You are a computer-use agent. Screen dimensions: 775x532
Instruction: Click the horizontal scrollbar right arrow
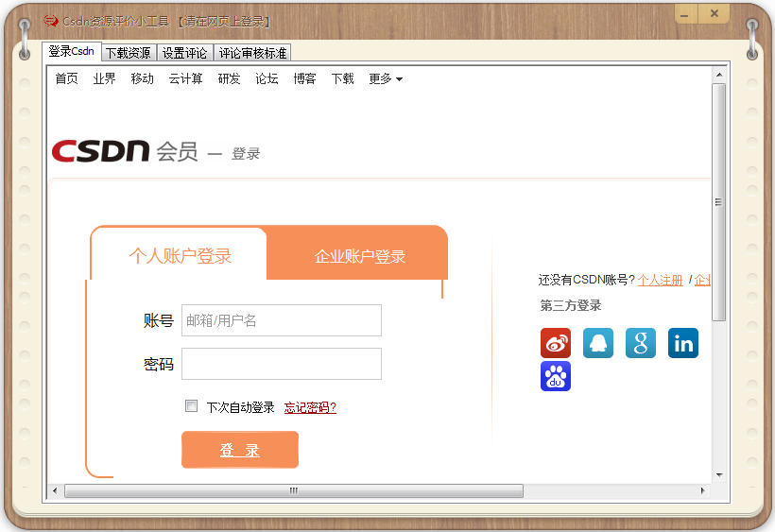pos(702,491)
